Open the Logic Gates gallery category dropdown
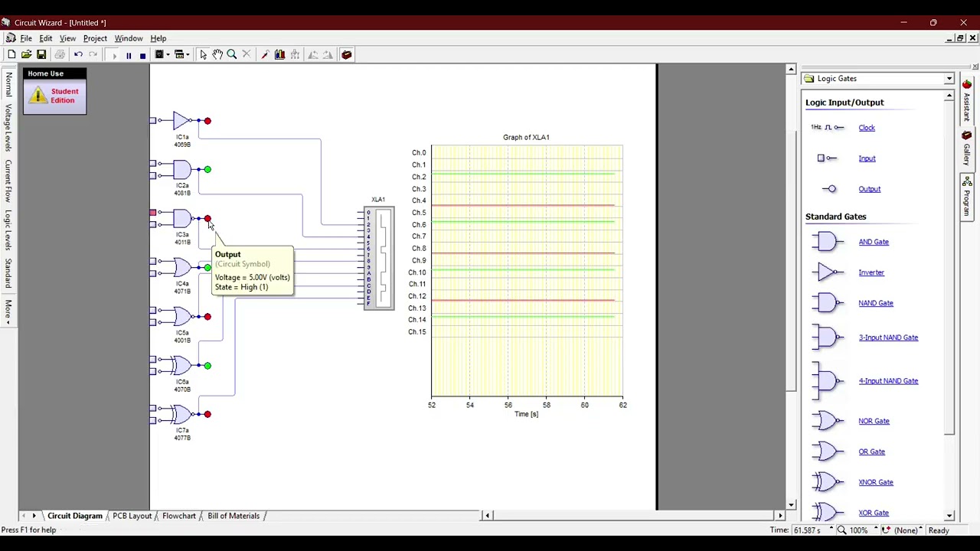980x551 pixels. point(949,79)
